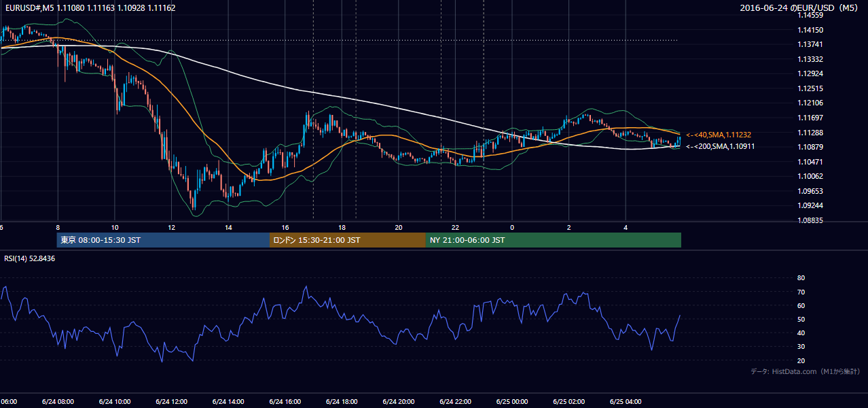Click the 1.12106 price axis label
This screenshot has height=408, width=868.
click(812, 103)
